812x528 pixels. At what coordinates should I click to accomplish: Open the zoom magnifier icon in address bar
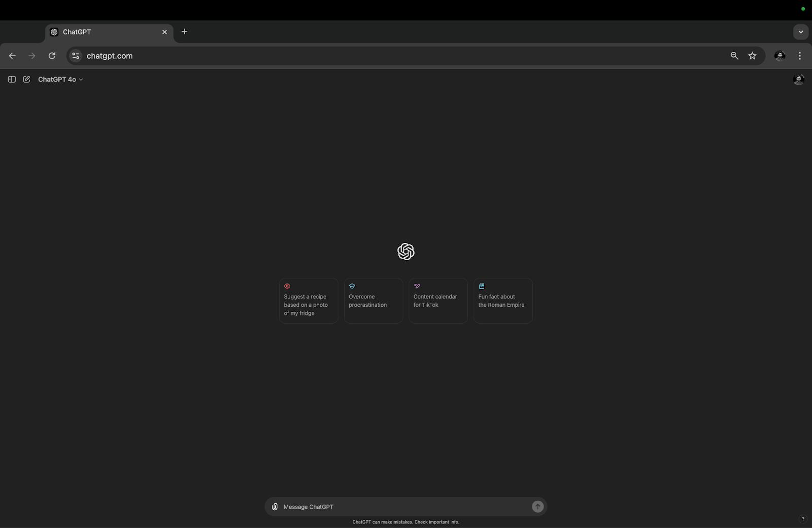coord(734,56)
